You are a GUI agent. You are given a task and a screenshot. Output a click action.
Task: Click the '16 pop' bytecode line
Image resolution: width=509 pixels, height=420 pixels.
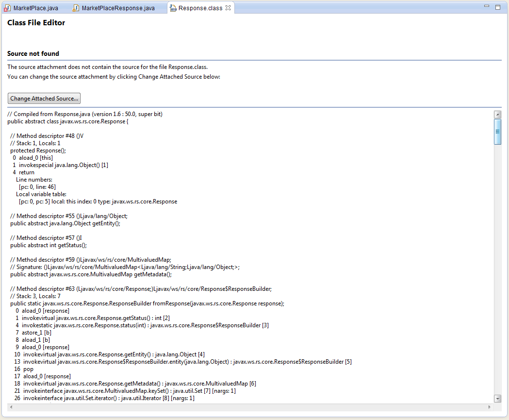[24, 369]
